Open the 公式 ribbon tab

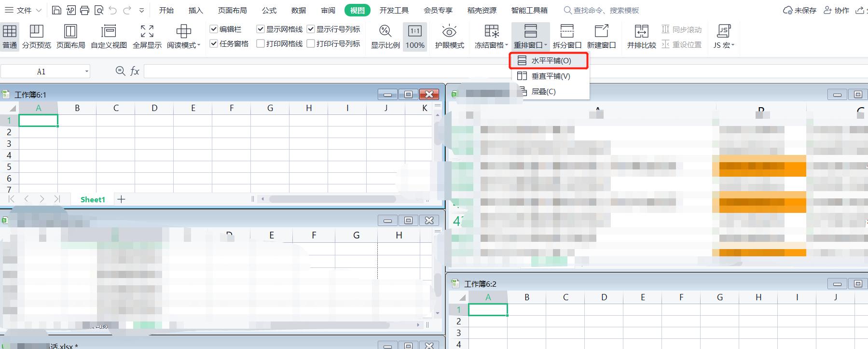pyautogui.click(x=269, y=10)
